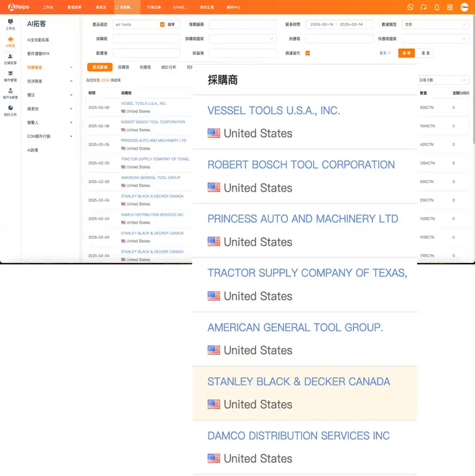Click the 卸貨港 input field
Screen dimensions: 475x476
242,53
